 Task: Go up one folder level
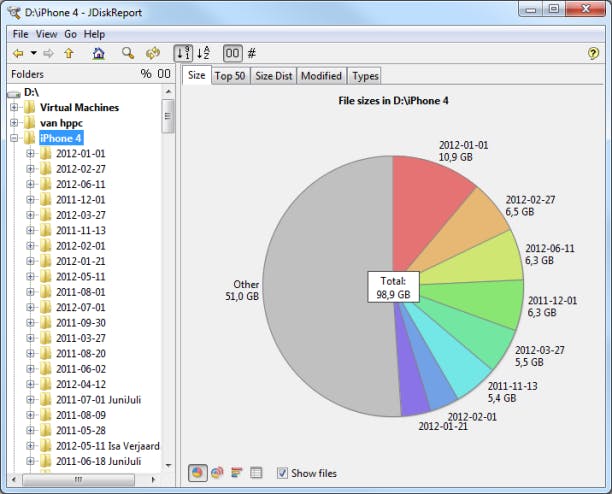click(x=69, y=53)
